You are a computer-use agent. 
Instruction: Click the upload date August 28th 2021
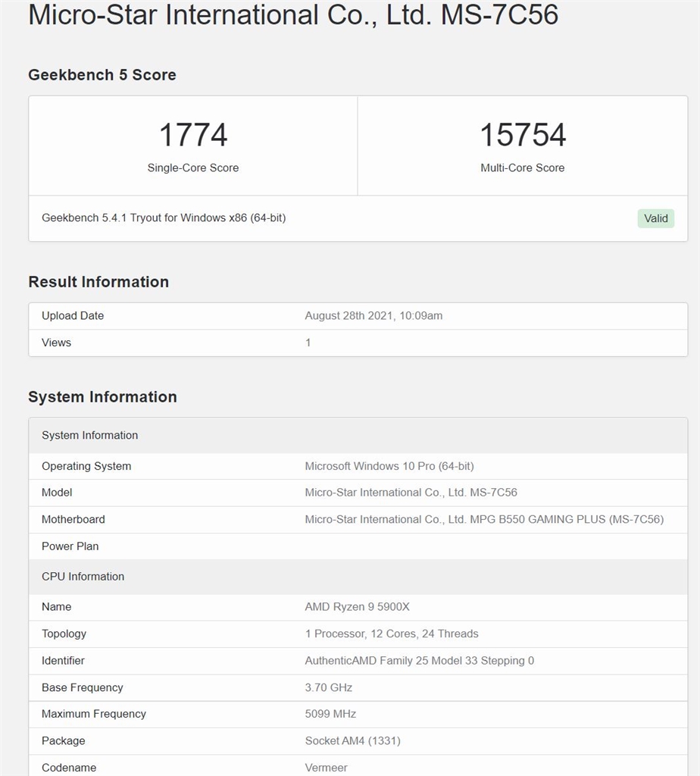pyautogui.click(x=373, y=315)
